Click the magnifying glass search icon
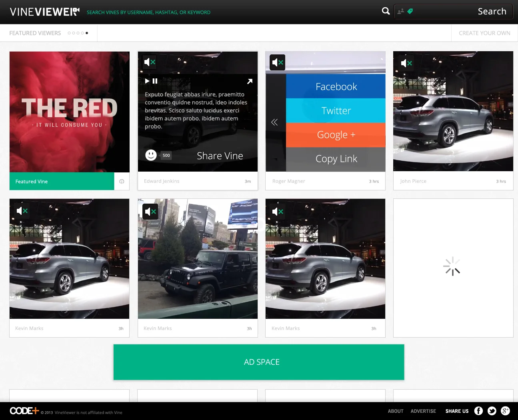518x420 pixels. (386, 11)
